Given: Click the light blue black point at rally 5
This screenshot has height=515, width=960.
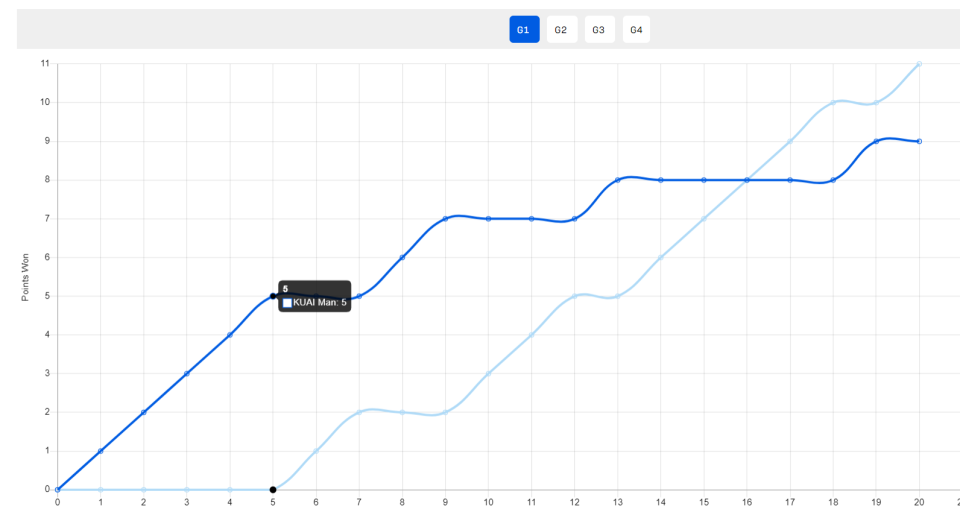Looking at the screenshot, I should coord(273,490).
